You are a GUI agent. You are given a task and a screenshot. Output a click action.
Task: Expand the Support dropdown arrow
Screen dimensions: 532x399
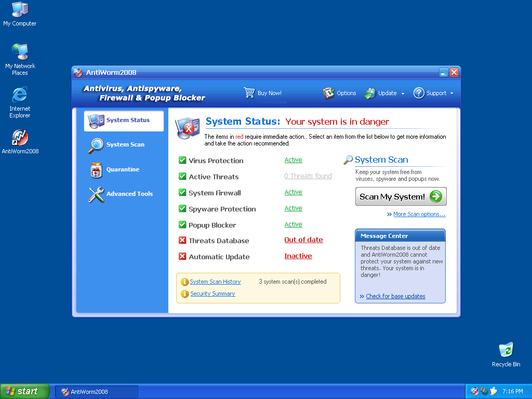pyautogui.click(x=451, y=94)
